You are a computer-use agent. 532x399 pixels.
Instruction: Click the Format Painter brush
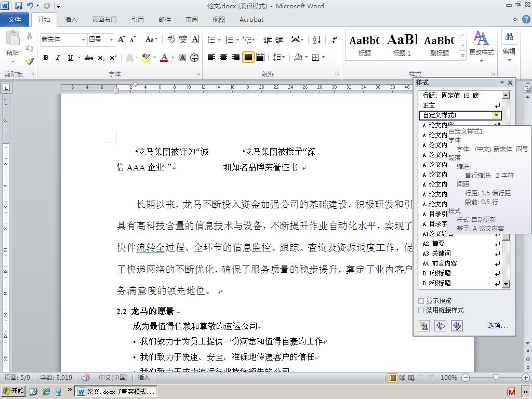coord(30,61)
